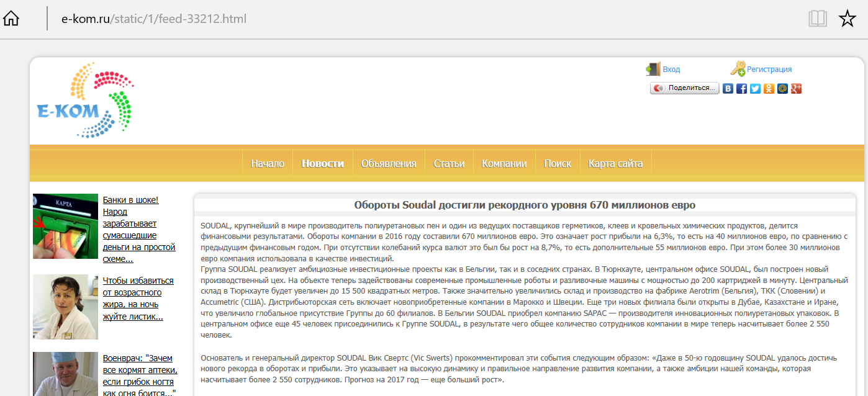Open the 'Чтобы избавиться от возрастного жира' link
The height and width of the screenshot is (396, 868).
coord(138,299)
